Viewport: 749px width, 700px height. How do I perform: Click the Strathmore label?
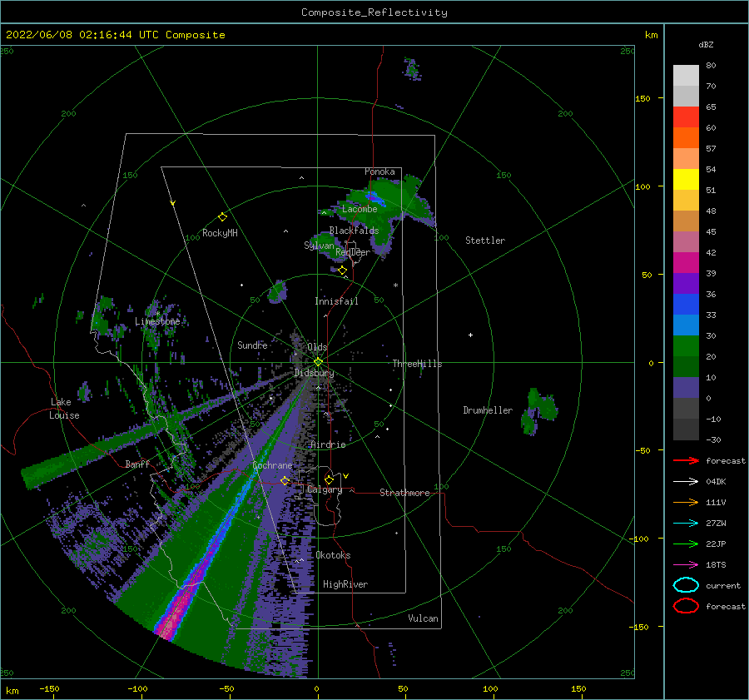[404, 493]
